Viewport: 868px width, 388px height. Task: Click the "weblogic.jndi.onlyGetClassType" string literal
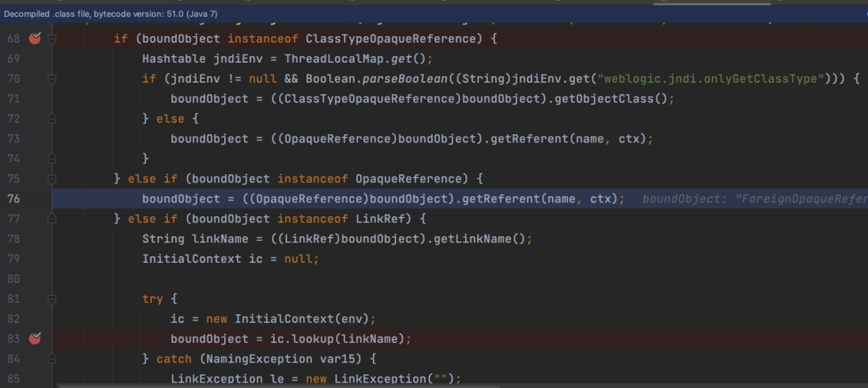[x=711, y=79]
